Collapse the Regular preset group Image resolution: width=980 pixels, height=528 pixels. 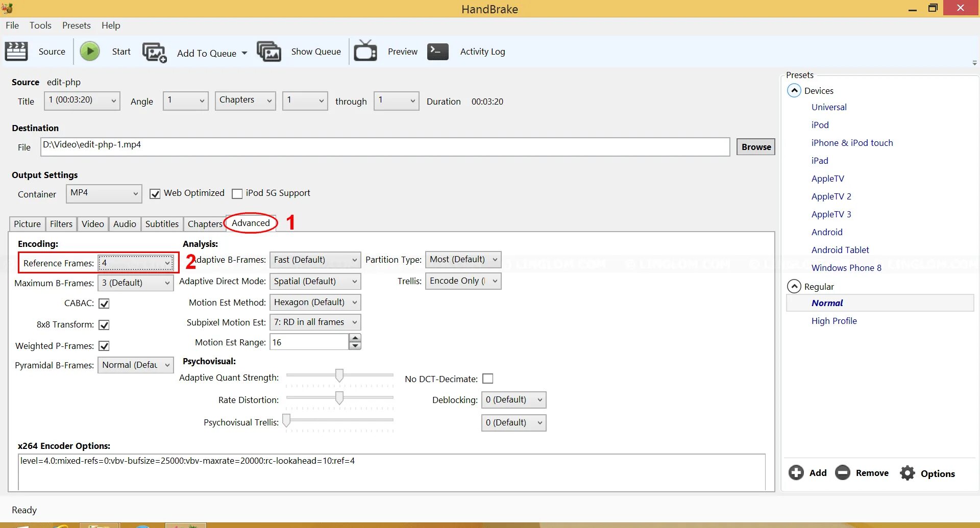click(794, 286)
